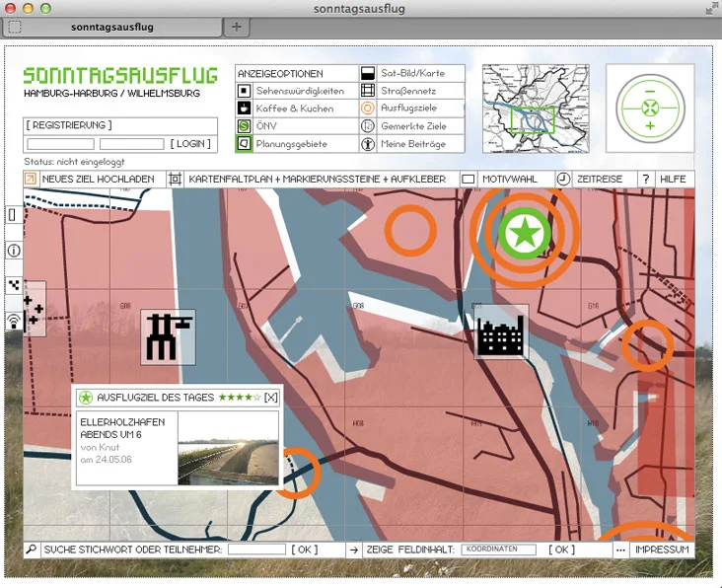Click the dotted square icon in tab bar
This screenshot has width=722, height=588.
coord(15,28)
